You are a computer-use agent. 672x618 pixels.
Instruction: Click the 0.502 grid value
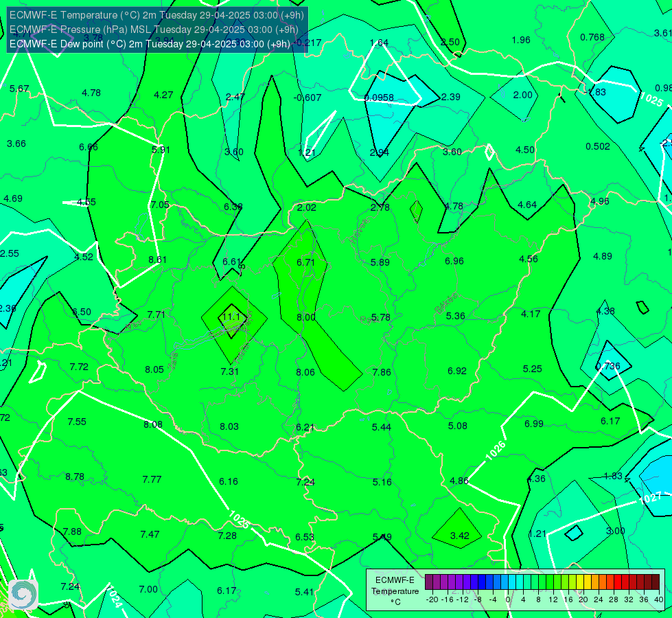point(598,146)
